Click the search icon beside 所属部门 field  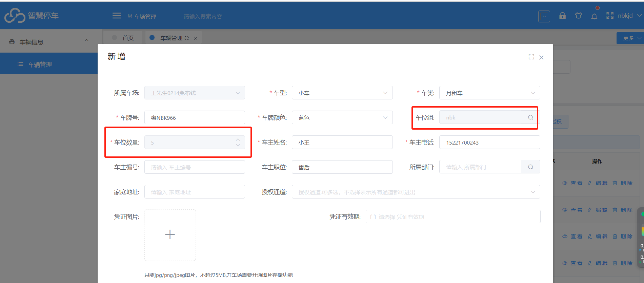(x=530, y=167)
